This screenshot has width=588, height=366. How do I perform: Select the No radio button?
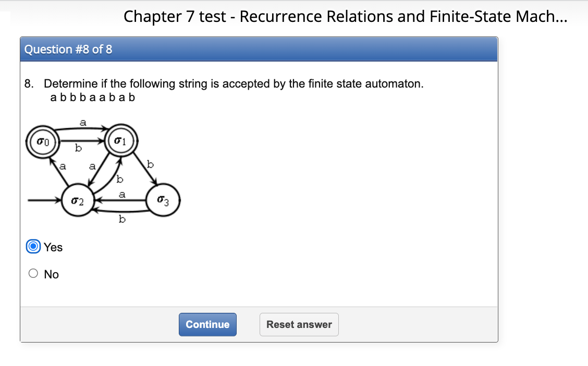33,273
